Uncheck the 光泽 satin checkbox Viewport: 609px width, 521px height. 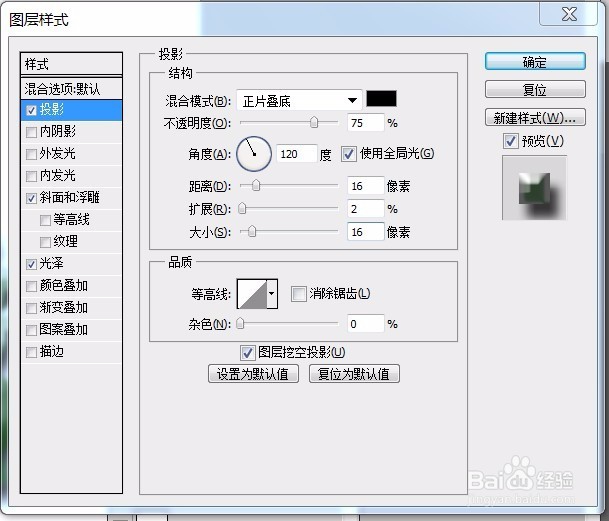click(31, 265)
